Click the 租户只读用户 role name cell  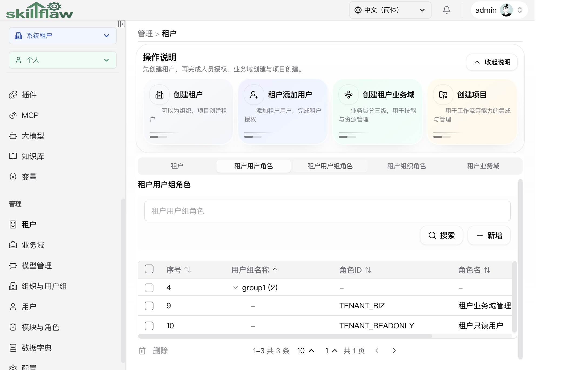[x=481, y=326]
